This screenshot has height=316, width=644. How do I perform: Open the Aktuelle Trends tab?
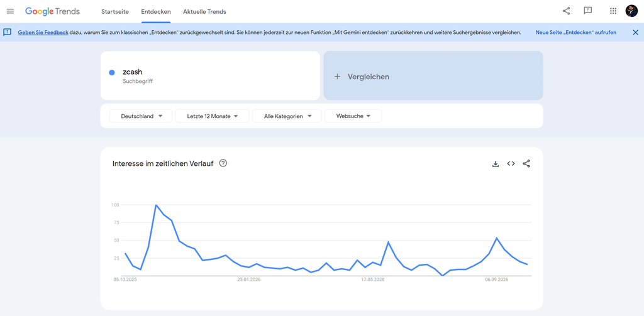pos(204,11)
